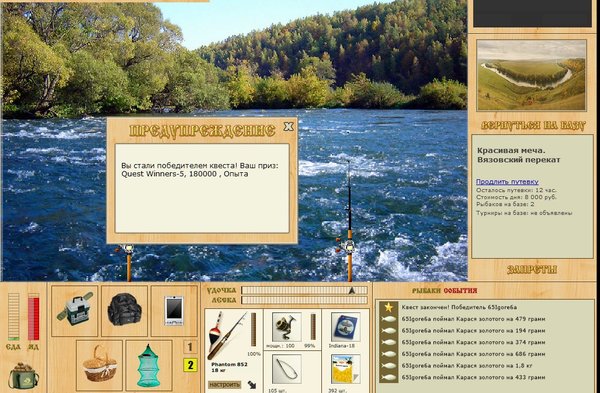Open the tackle box
Viewport: 600px width, 393px height.
(75, 311)
